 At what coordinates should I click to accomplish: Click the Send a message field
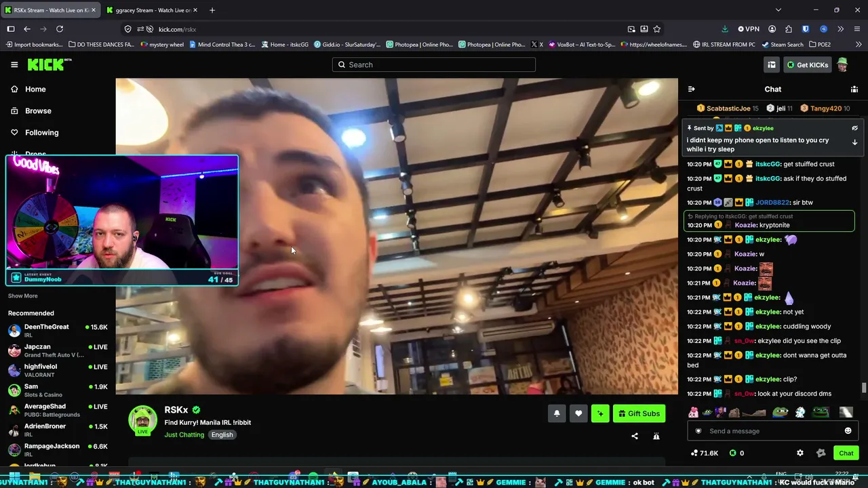point(772,431)
